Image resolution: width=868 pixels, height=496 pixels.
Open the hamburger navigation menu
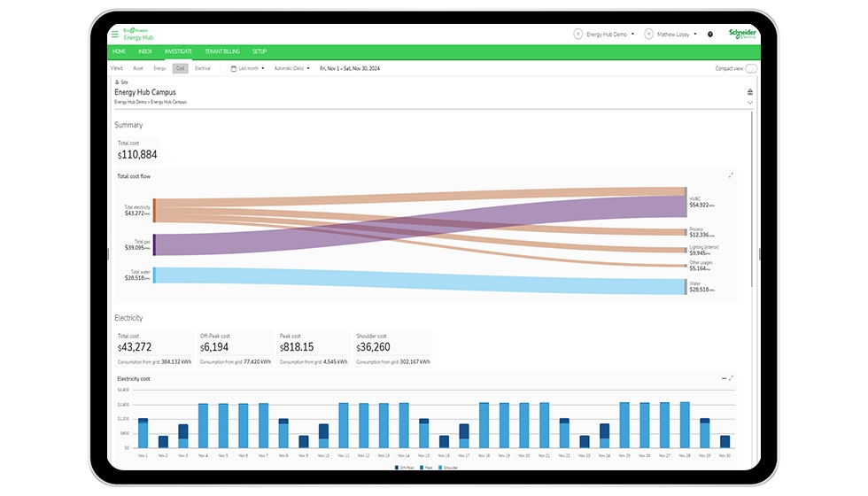[114, 34]
